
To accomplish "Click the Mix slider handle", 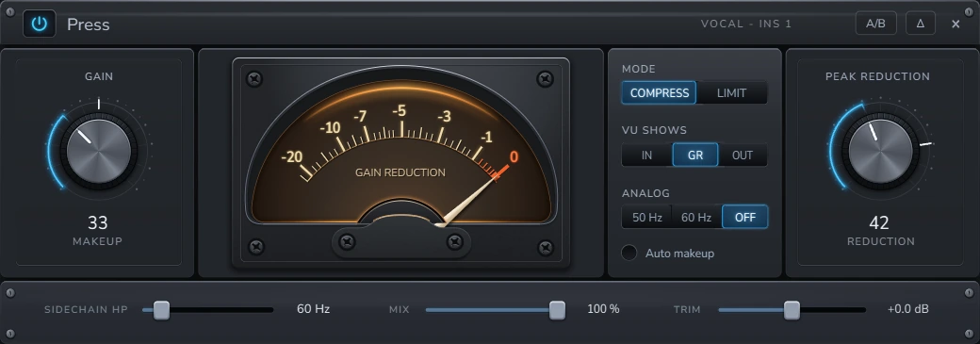I will pyautogui.click(x=557, y=309).
